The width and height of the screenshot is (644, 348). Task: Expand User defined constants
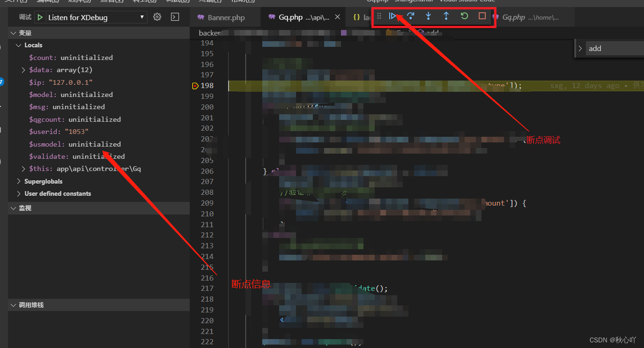click(x=19, y=193)
